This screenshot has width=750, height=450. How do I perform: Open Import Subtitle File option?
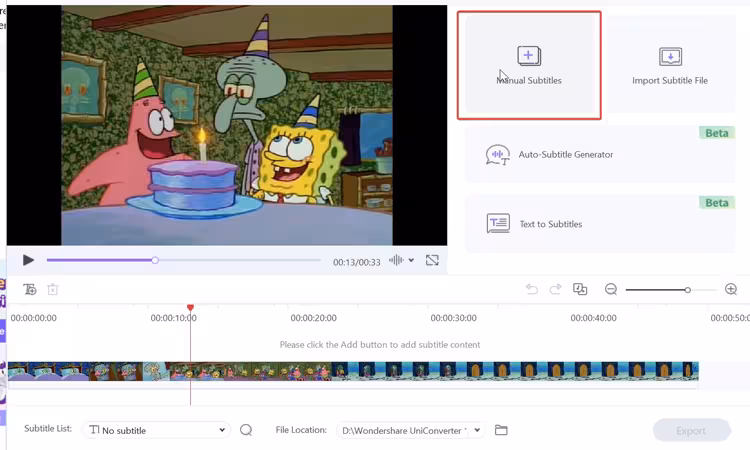click(x=671, y=65)
